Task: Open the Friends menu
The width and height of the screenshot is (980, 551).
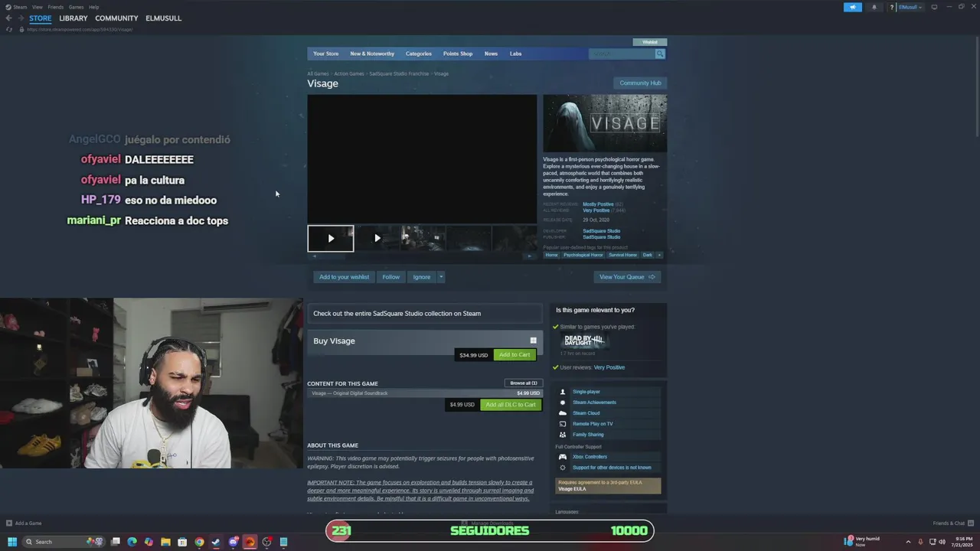Action: 55,7
